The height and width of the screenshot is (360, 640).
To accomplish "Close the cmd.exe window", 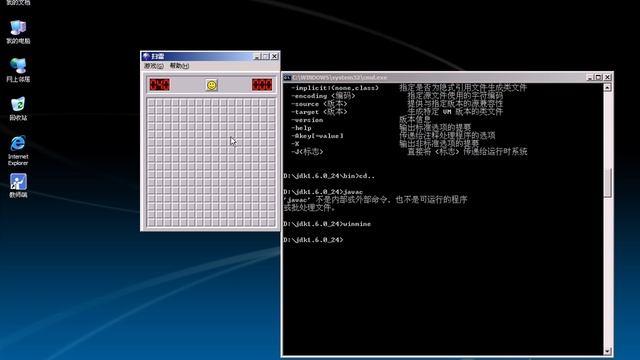I will (x=607, y=77).
